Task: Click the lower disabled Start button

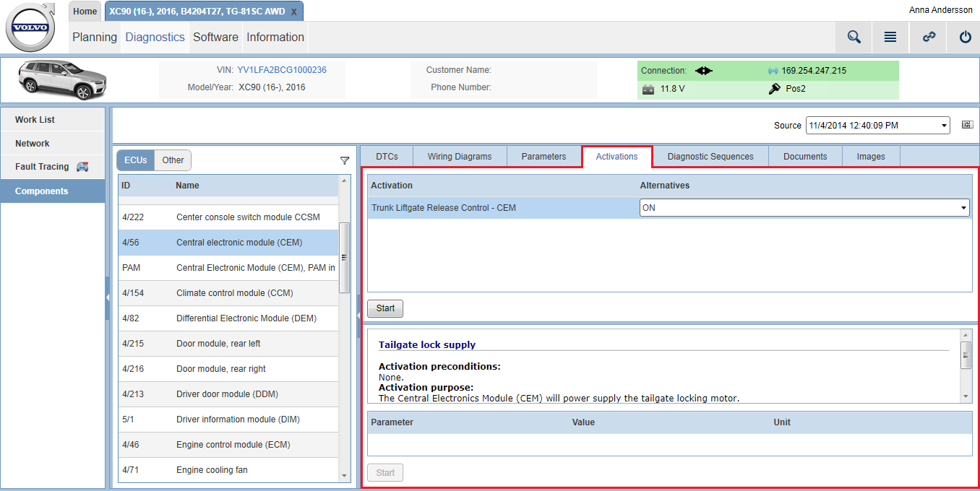Action: (x=385, y=473)
